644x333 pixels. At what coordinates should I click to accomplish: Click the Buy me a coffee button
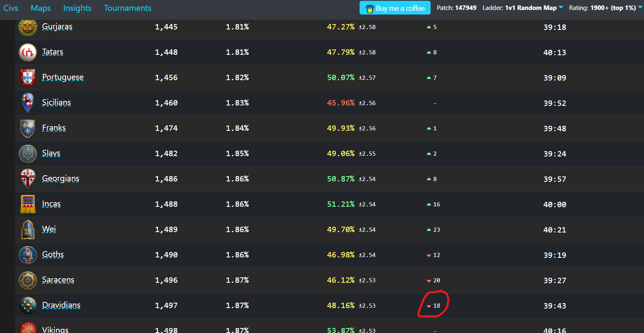pyautogui.click(x=395, y=8)
